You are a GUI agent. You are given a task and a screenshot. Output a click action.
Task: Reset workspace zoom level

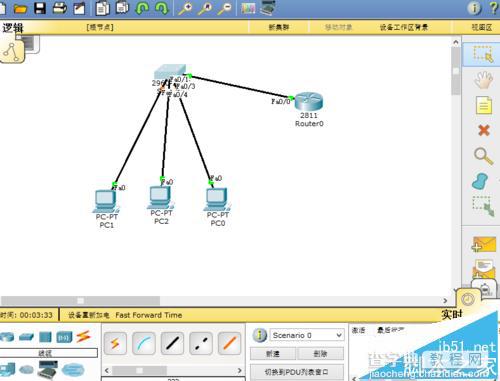pos(205,8)
